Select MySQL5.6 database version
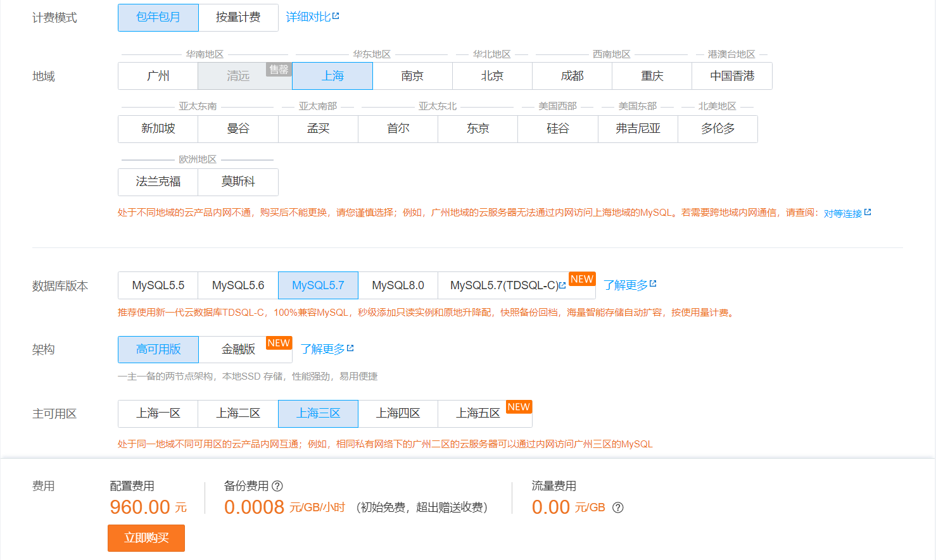 click(238, 285)
